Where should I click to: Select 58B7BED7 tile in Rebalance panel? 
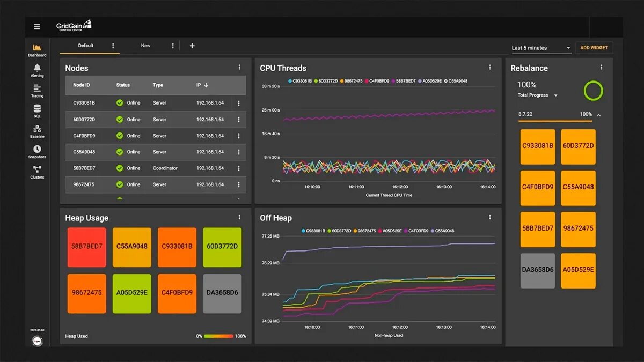tap(538, 229)
